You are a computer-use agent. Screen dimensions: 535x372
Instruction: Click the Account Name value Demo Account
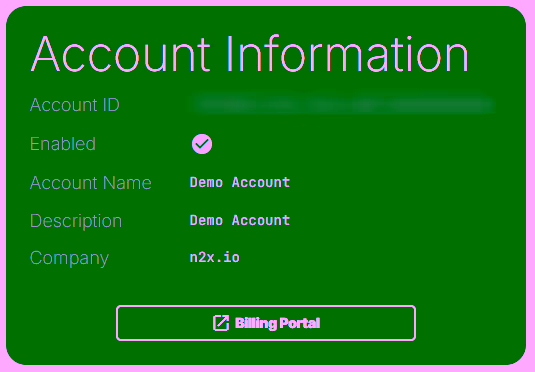[x=240, y=182]
